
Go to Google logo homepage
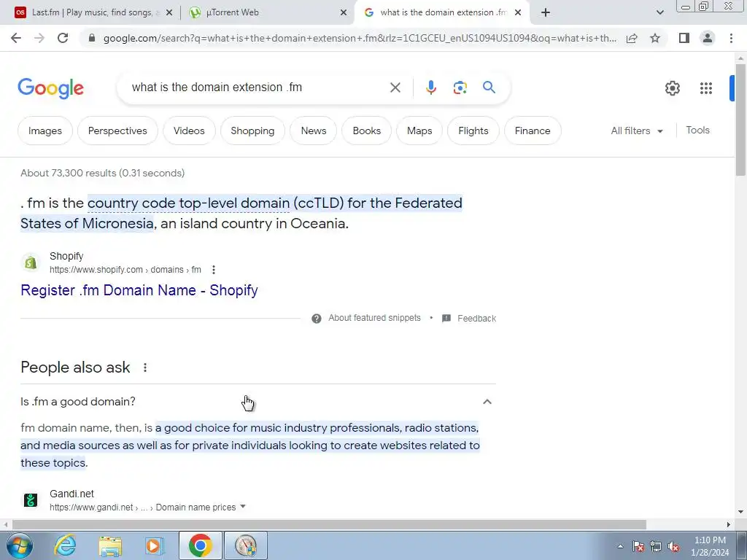50,88
